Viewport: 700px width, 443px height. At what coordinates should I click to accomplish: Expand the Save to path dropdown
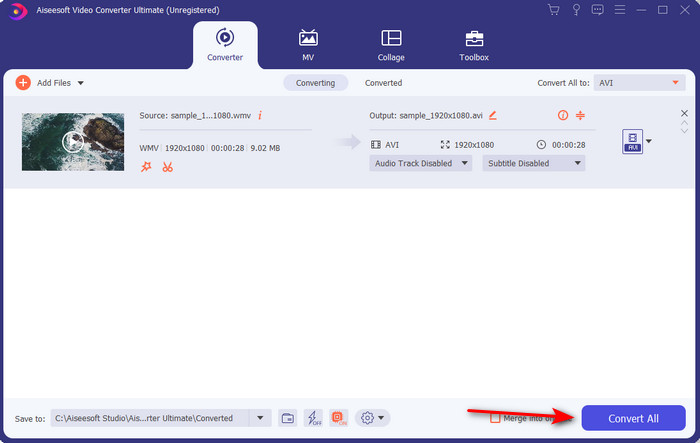pyautogui.click(x=260, y=418)
